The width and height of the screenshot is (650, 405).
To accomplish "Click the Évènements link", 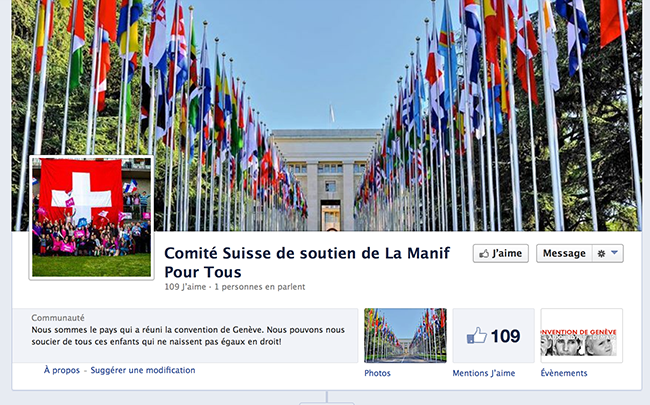I will click(x=564, y=373).
